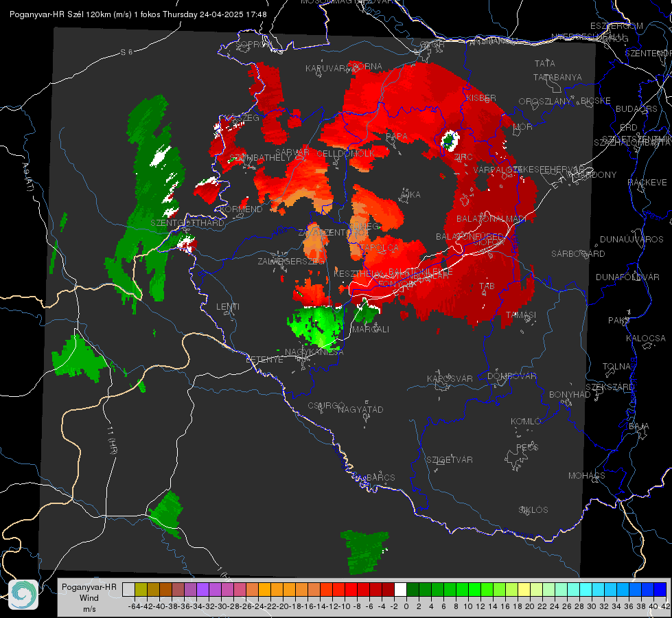The width and height of the screenshot is (672, 618).
Task: Click the PECS city label
Action: point(527,447)
